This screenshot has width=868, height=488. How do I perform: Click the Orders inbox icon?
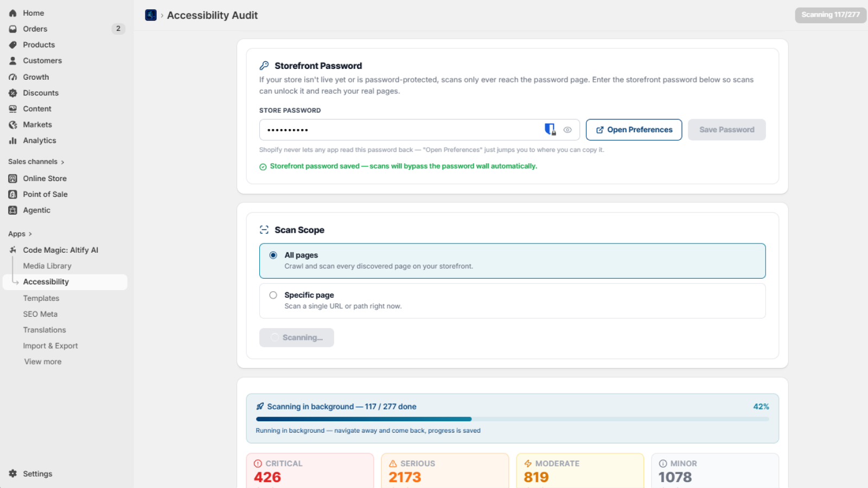coord(13,29)
